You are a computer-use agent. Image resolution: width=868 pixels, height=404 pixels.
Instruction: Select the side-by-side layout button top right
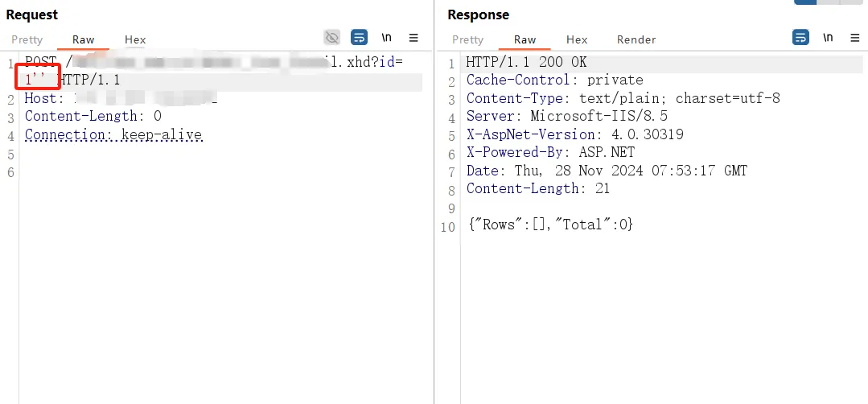tap(805, 2)
